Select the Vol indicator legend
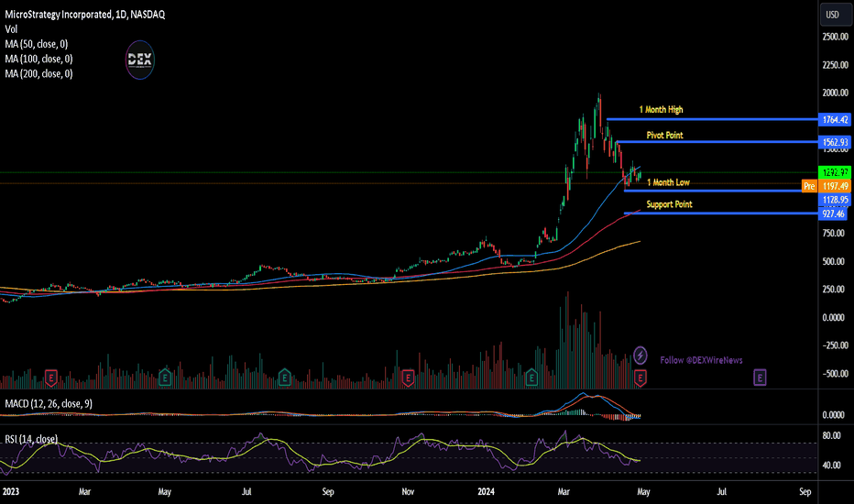 pos(11,29)
